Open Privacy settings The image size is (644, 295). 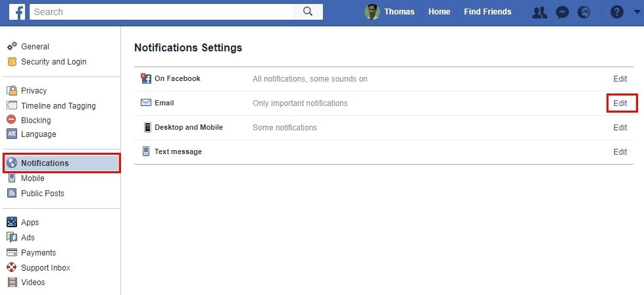(34, 90)
